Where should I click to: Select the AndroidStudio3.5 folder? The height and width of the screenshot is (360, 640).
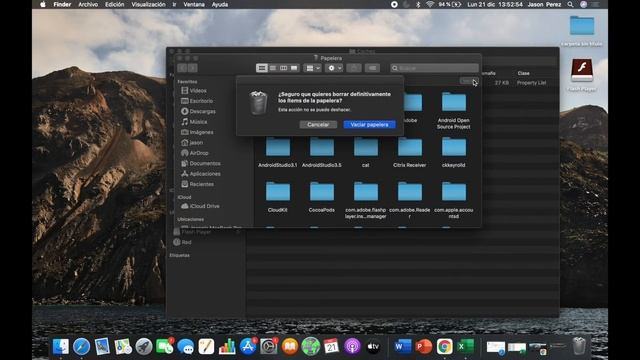coord(322,152)
